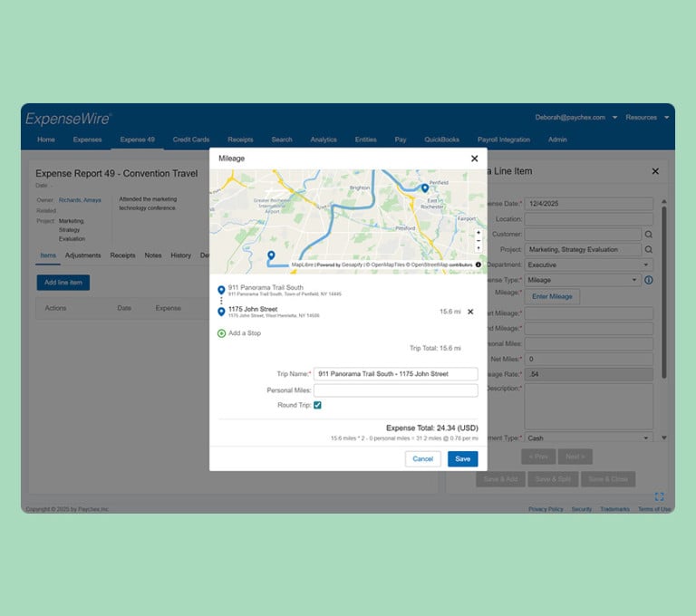
Task: Click the Save & Add button
Action: pos(500,479)
